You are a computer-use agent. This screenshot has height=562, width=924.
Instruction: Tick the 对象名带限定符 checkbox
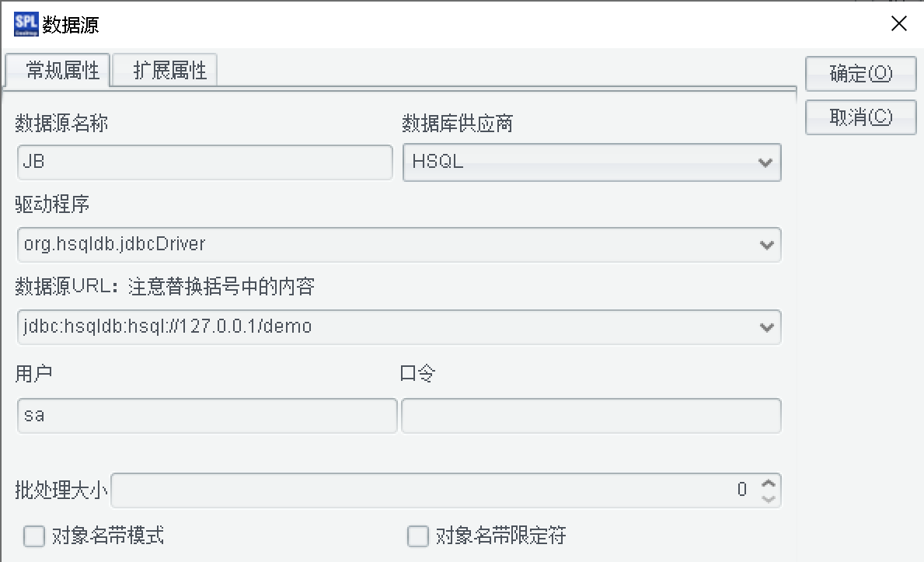coord(418,536)
